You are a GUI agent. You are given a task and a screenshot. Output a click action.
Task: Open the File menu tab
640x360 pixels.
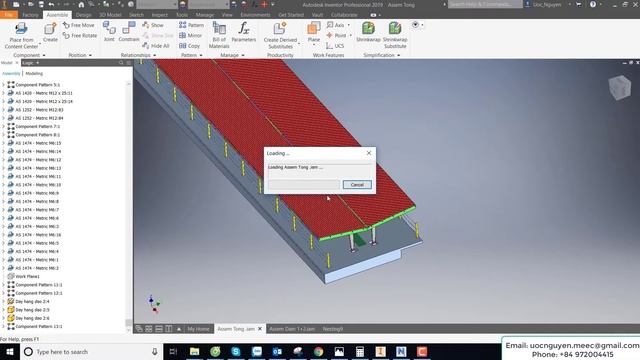pos(9,15)
